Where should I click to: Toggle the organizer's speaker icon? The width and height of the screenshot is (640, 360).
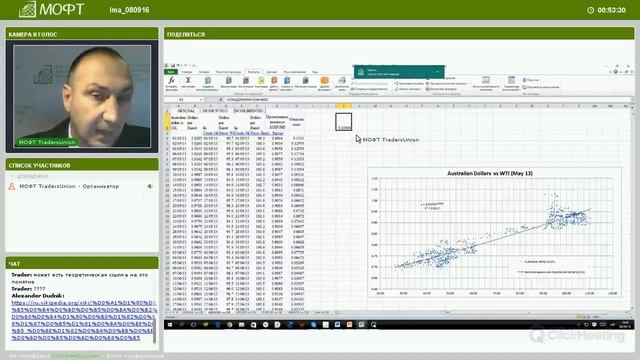[x=150, y=186]
